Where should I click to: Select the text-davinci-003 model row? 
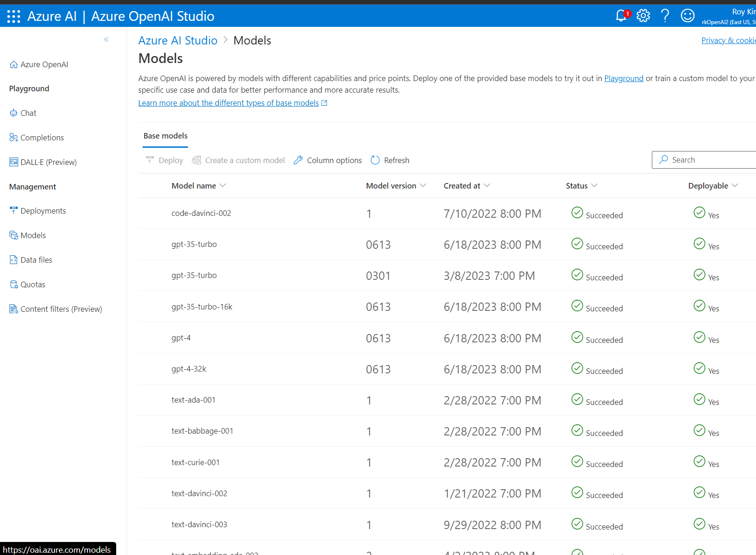tap(200, 524)
